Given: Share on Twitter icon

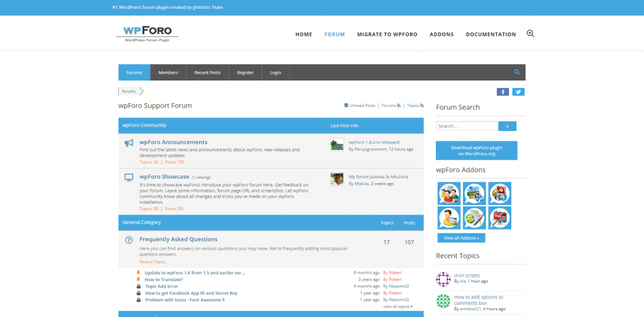Looking at the screenshot, I should [518, 92].
